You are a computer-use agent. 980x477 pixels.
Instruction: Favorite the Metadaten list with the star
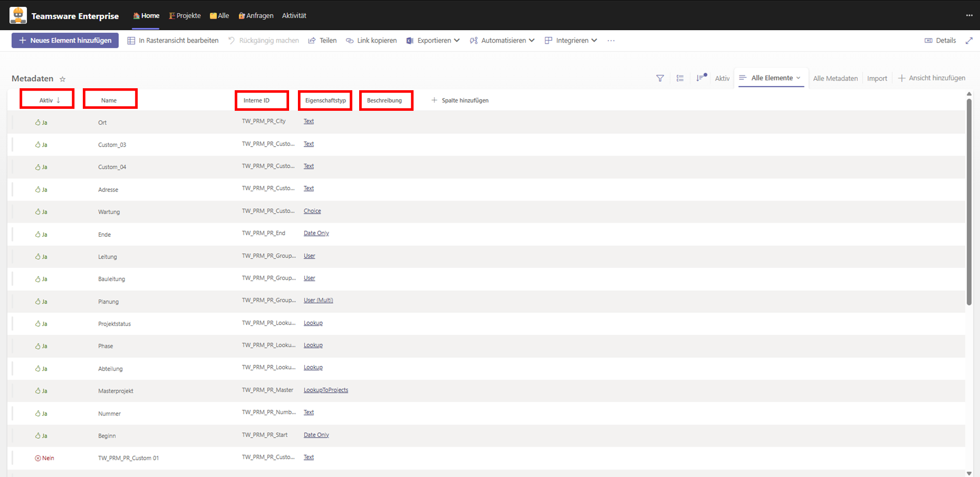(63, 79)
